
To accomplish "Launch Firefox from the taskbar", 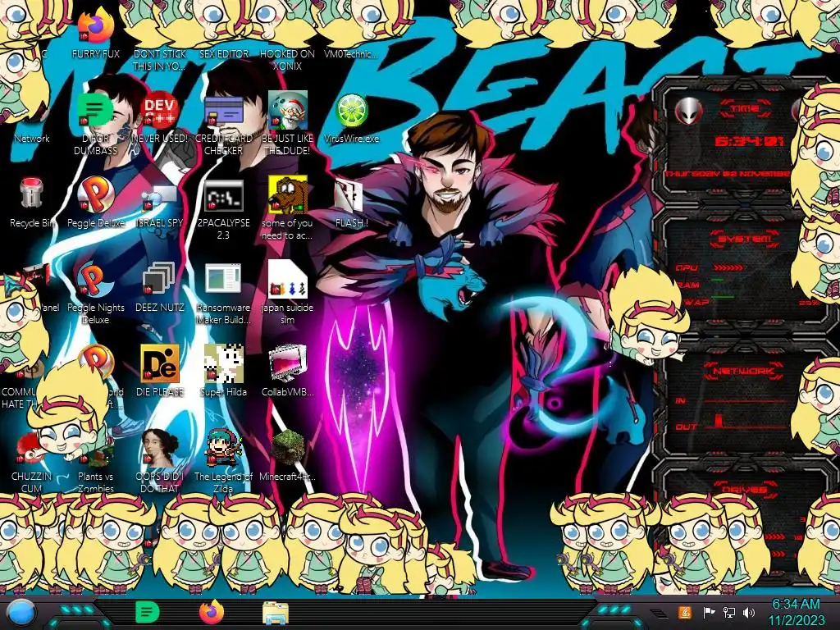I will click(212, 612).
